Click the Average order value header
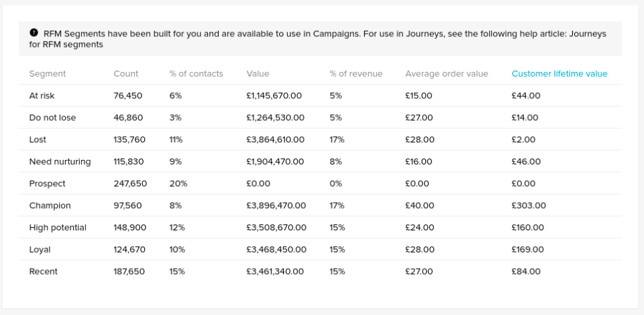 click(x=446, y=74)
